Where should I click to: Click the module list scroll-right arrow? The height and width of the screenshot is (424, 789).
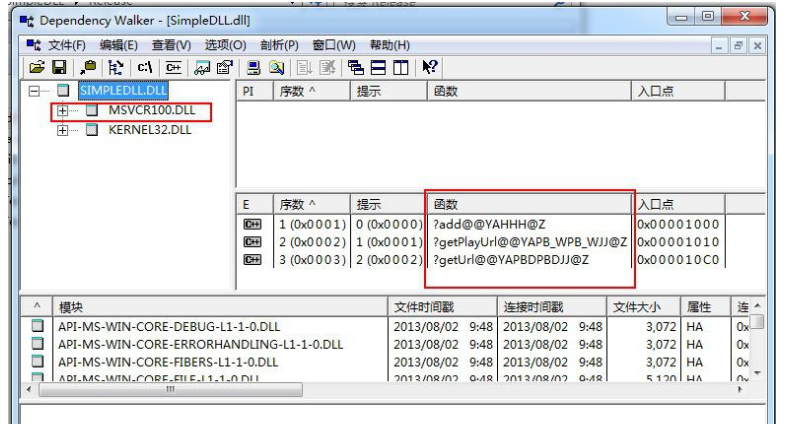click(x=740, y=389)
